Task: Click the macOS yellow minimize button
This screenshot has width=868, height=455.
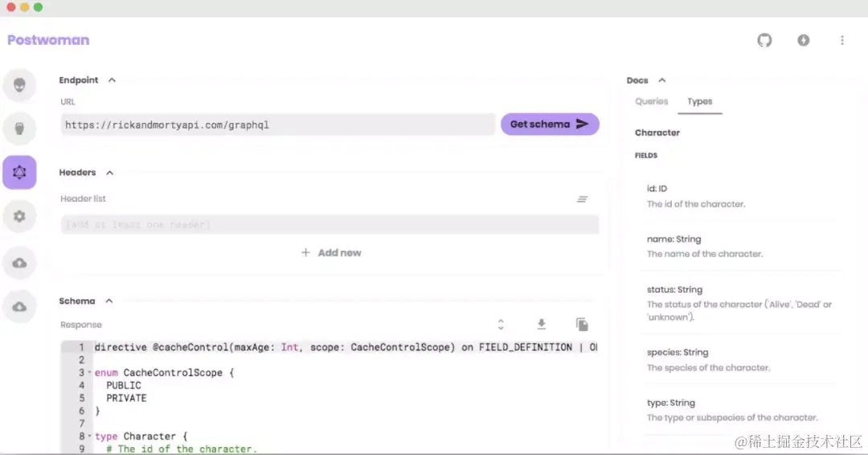Action: [24, 6]
